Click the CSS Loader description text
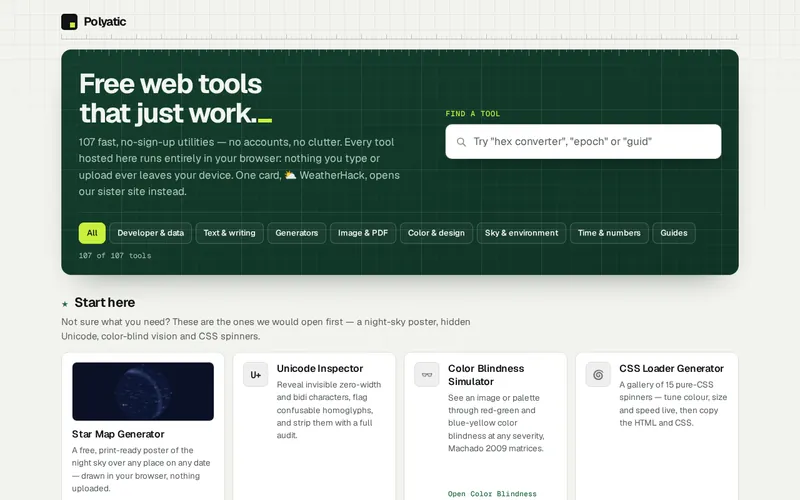The image size is (800, 500). click(x=673, y=404)
